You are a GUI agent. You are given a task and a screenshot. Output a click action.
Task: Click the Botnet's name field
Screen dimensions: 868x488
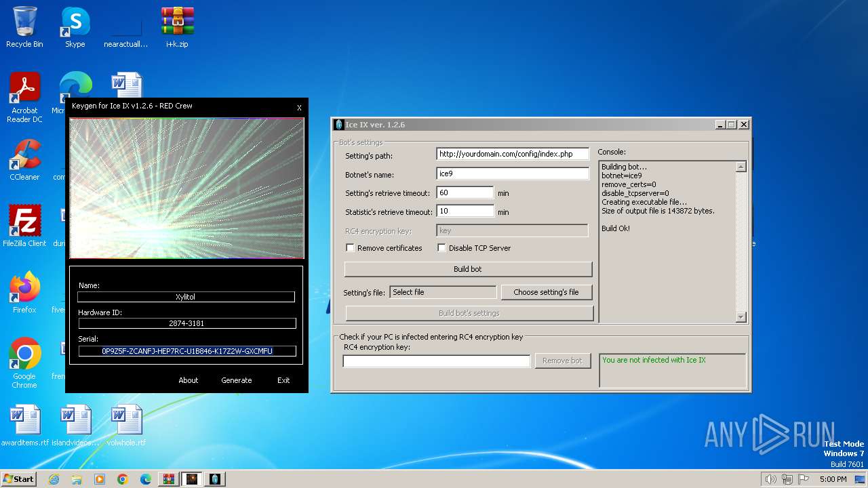tap(513, 174)
